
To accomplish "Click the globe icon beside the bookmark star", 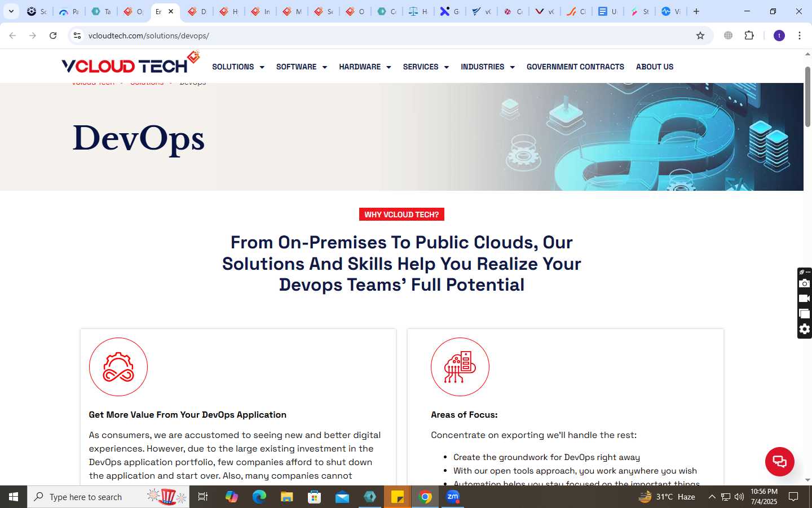I will pyautogui.click(x=729, y=36).
